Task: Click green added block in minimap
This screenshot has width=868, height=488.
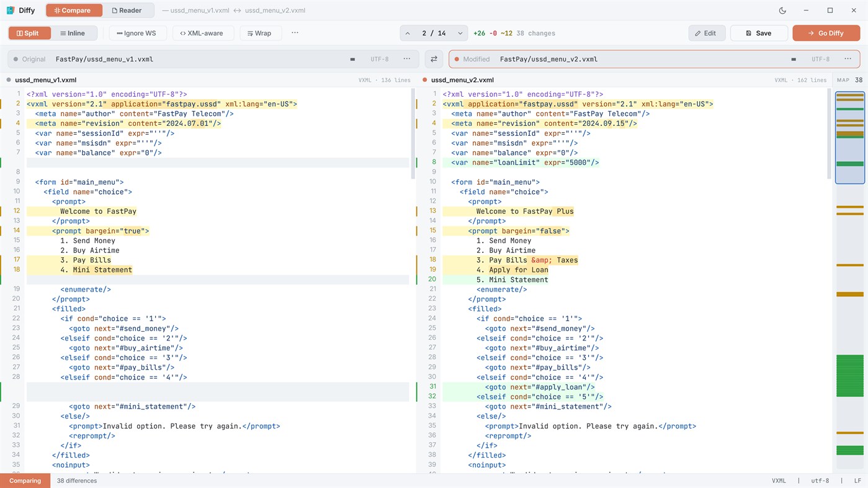Action: point(849,376)
